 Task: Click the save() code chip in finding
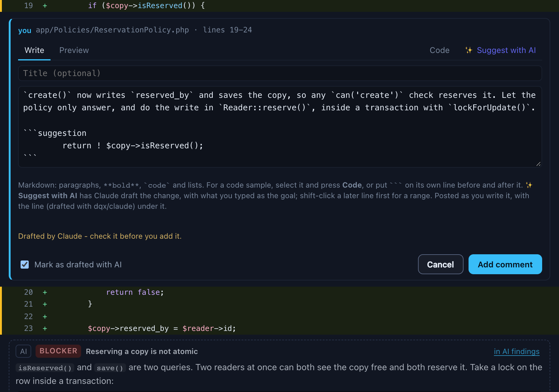(110, 368)
